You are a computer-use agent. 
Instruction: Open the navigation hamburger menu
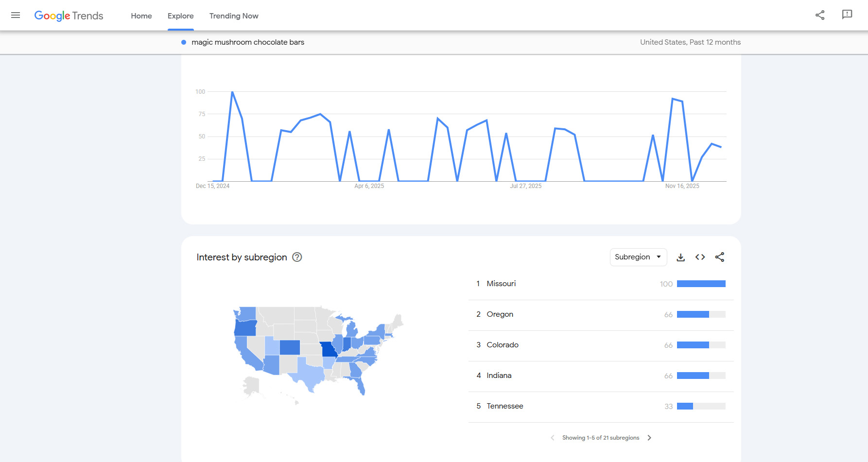pyautogui.click(x=15, y=15)
